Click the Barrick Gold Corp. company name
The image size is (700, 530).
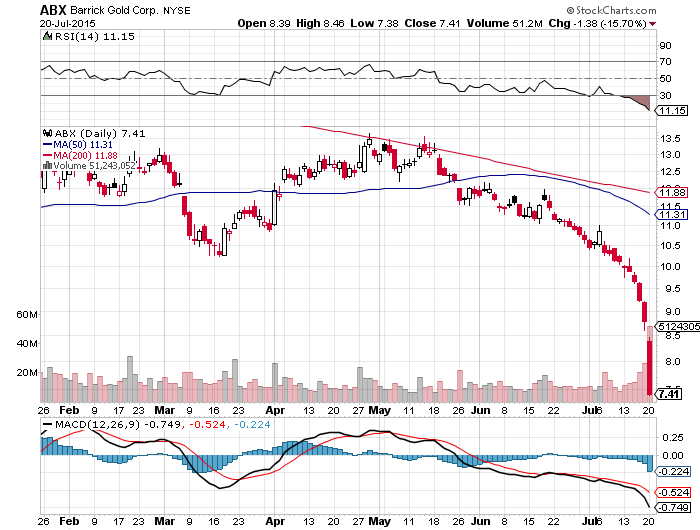pos(114,10)
